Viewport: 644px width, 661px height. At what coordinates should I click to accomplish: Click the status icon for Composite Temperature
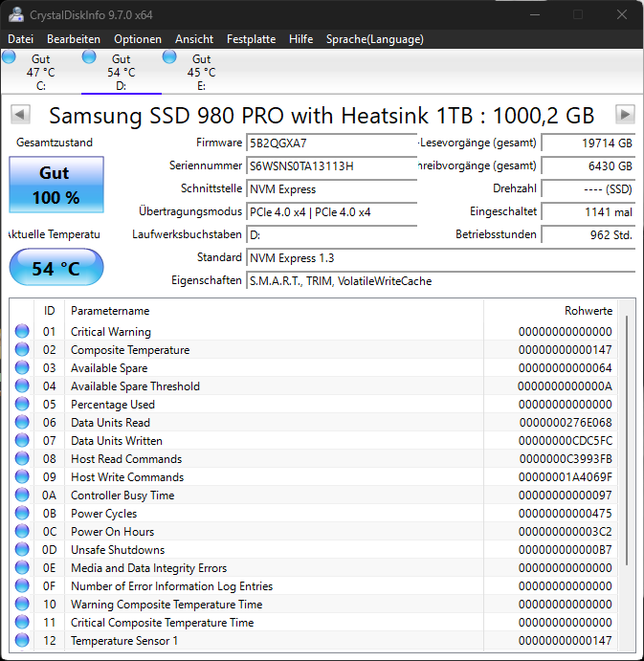(x=22, y=349)
